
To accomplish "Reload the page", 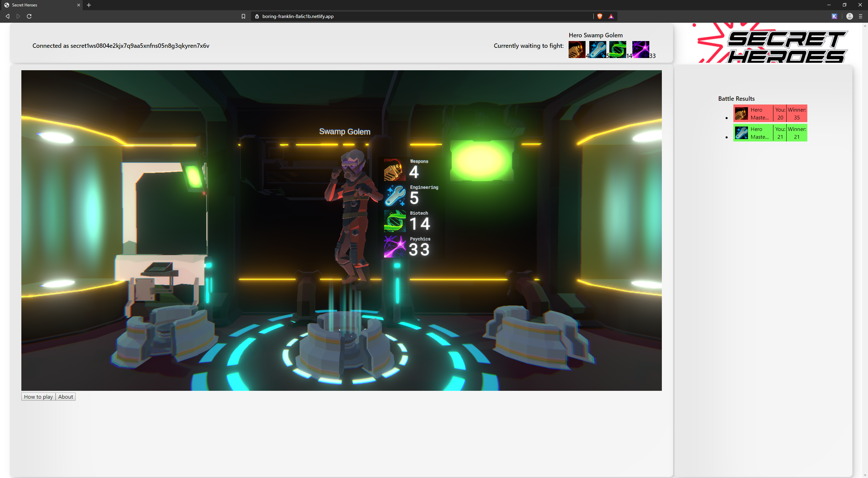I will tap(29, 16).
